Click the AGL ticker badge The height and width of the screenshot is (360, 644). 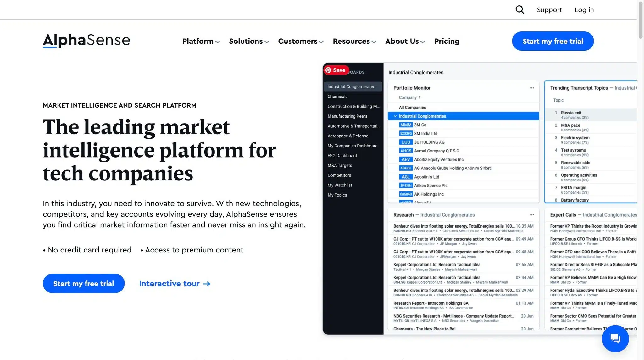tap(406, 177)
